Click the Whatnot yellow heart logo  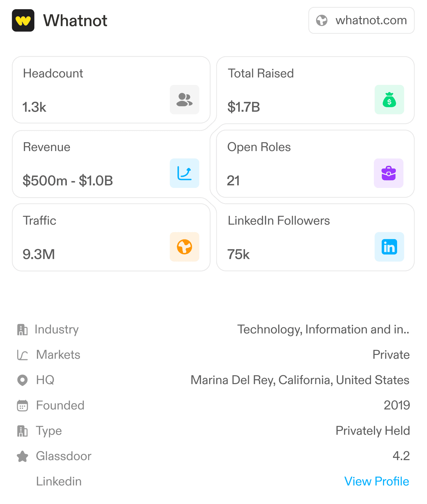pyautogui.click(x=23, y=21)
